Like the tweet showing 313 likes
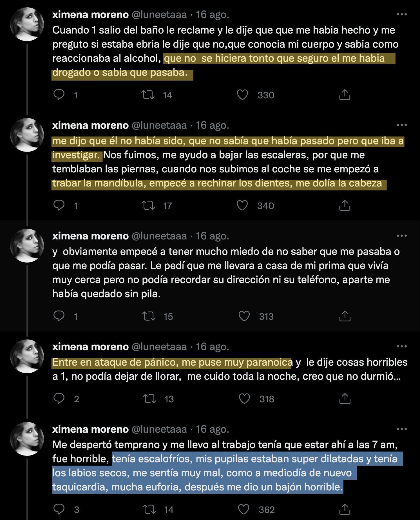 244,316
